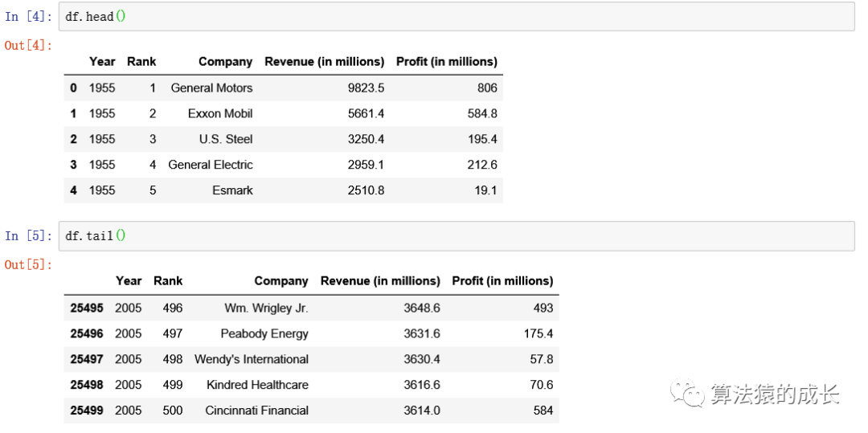Click the profit value 175.4

point(538,333)
